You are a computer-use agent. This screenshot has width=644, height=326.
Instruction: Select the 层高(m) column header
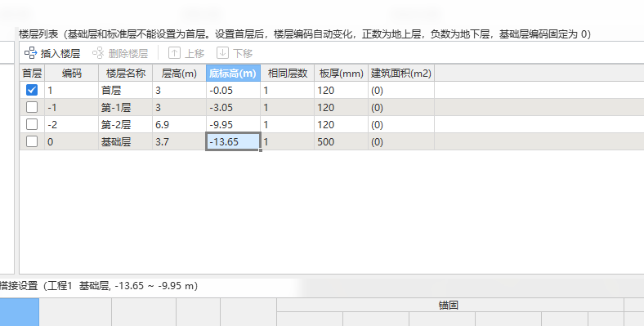(179, 73)
